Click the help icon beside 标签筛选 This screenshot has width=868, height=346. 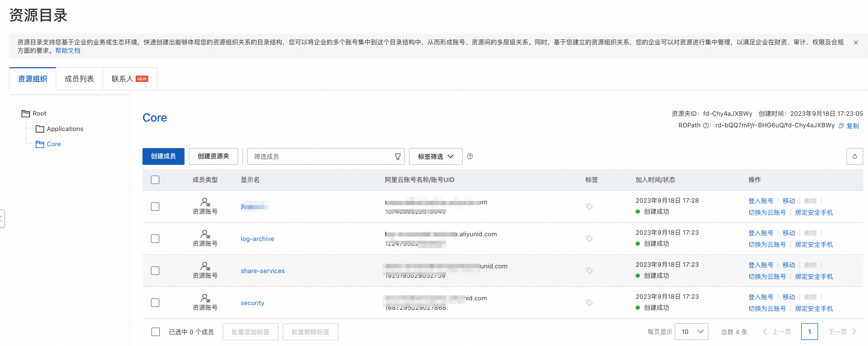point(470,156)
